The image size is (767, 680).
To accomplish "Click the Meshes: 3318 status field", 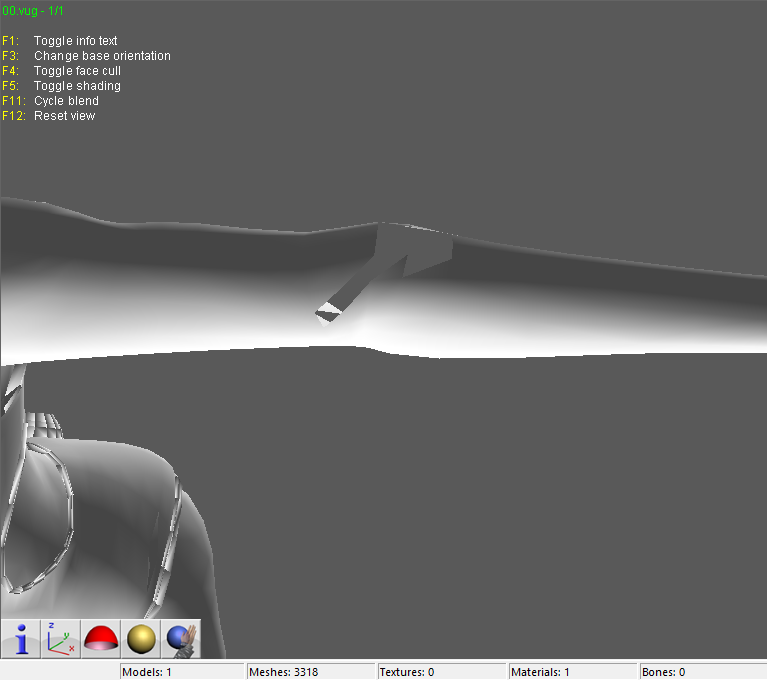I will click(310, 672).
